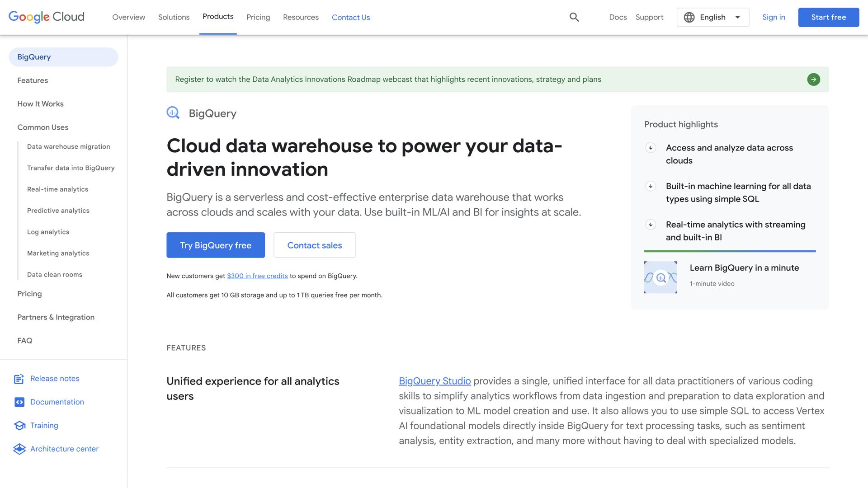The height and width of the screenshot is (488, 868).
Task: Open search using the magnifier icon
Action: pyautogui.click(x=574, y=17)
